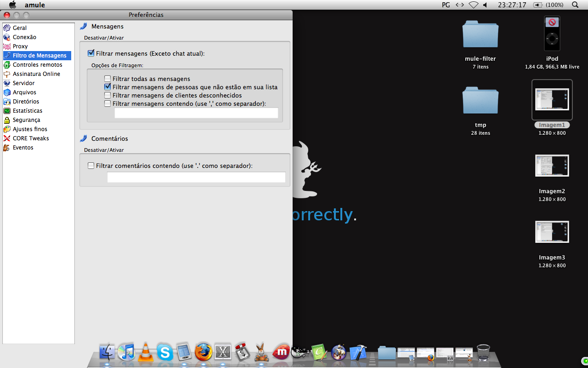Disable Filtrar mensagens (Exceto chat atual)
This screenshot has height=368, width=588.
tap(91, 53)
